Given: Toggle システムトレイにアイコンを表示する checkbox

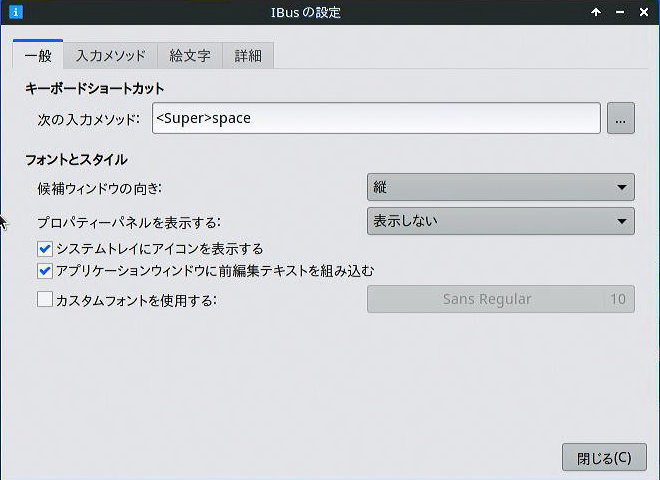Looking at the screenshot, I should pyautogui.click(x=45, y=249).
